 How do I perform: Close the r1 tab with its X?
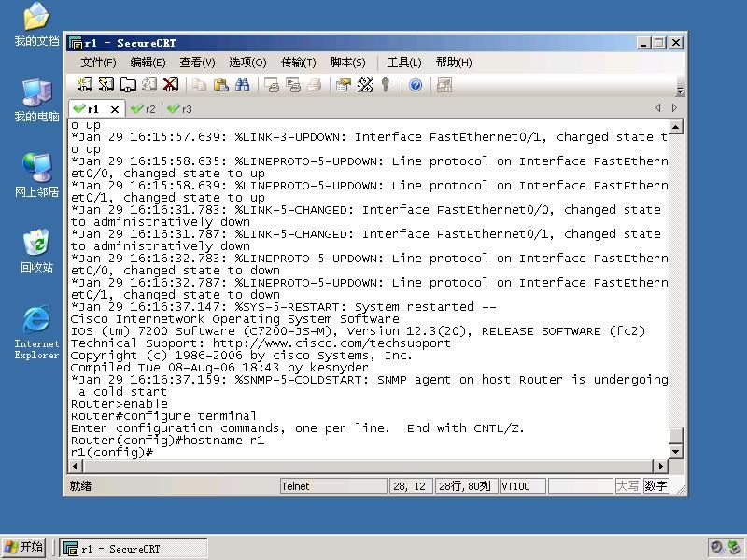click(x=115, y=109)
